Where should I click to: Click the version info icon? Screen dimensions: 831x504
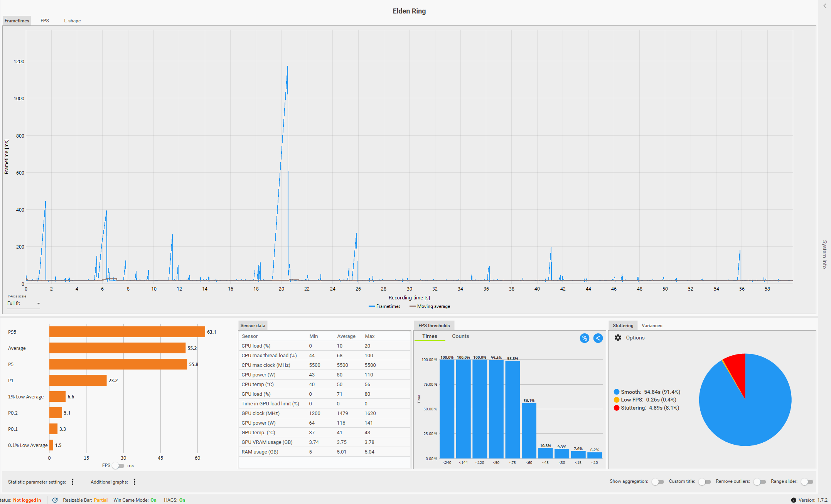[793, 500]
